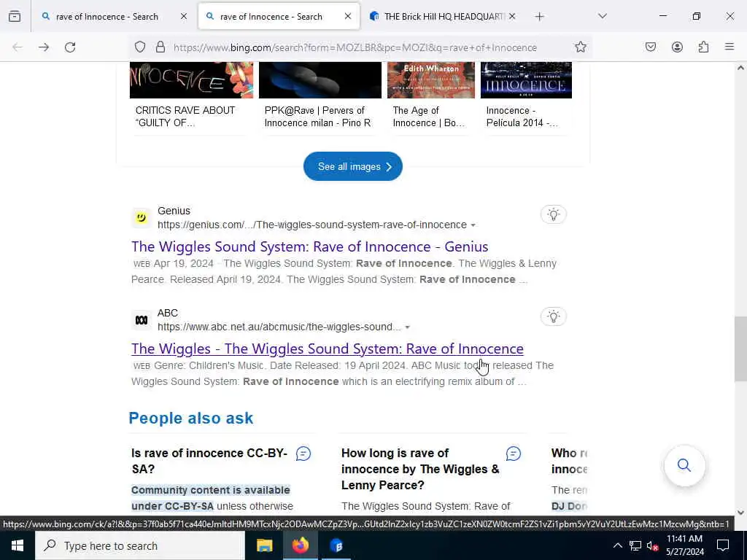Open muted volume tray icon
This screenshot has width=747, height=560.
pyautogui.click(x=652, y=545)
